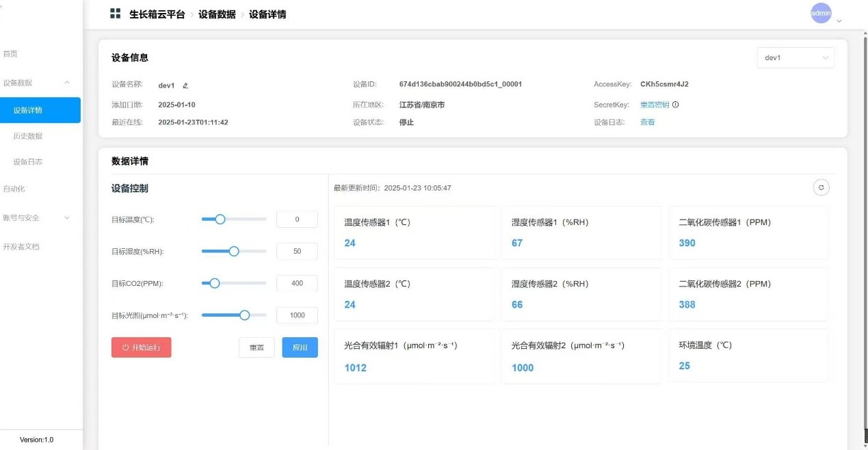Open the admin avatar icon top right
This screenshot has width=868, height=450.
coord(821,12)
